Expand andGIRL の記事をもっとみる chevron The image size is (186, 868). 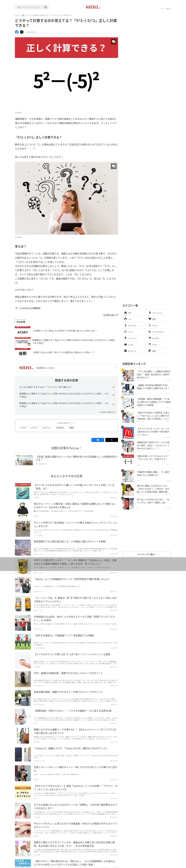[x=115, y=368]
